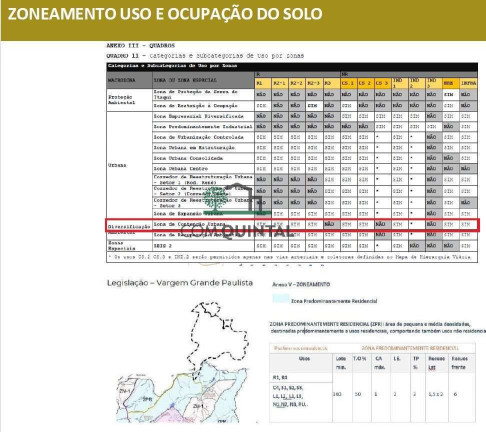Click the value '1,5 x 2' in the ZPR table
The height and width of the screenshot is (432, 486).
click(x=436, y=394)
